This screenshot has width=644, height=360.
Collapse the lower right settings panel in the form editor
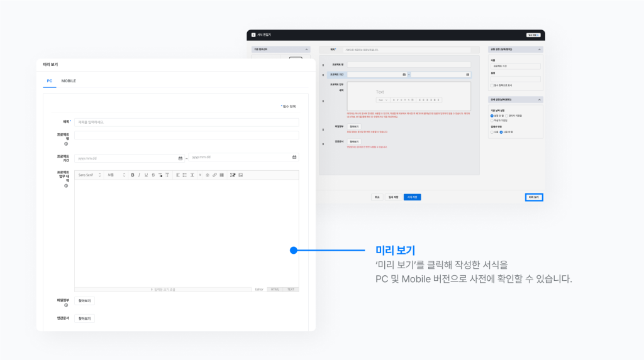539,100
